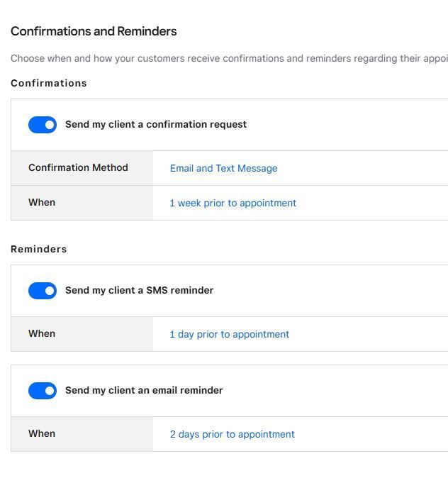Disable the confirmation request toggle

click(x=43, y=125)
